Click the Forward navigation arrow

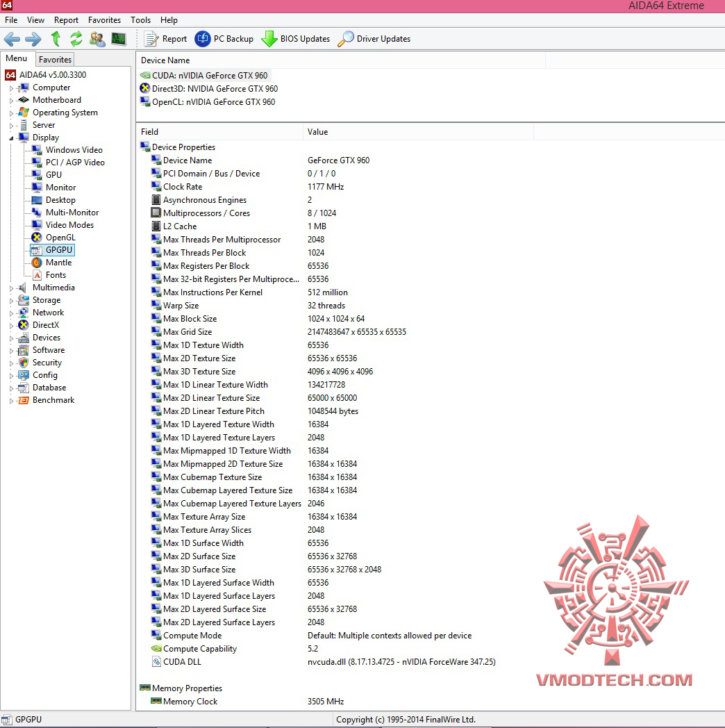pyautogui.click(x=33, y=39)
